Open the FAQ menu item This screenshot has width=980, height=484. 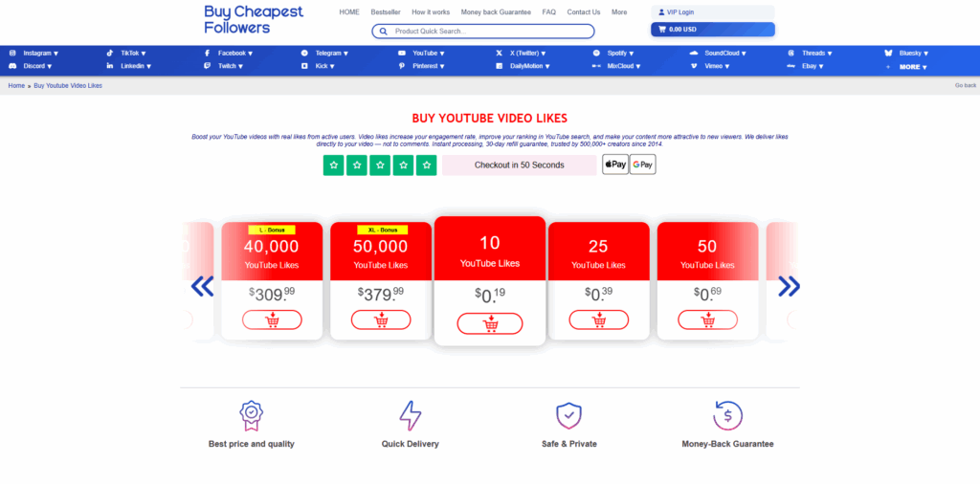pyautogui.click(x=548, y=11)
